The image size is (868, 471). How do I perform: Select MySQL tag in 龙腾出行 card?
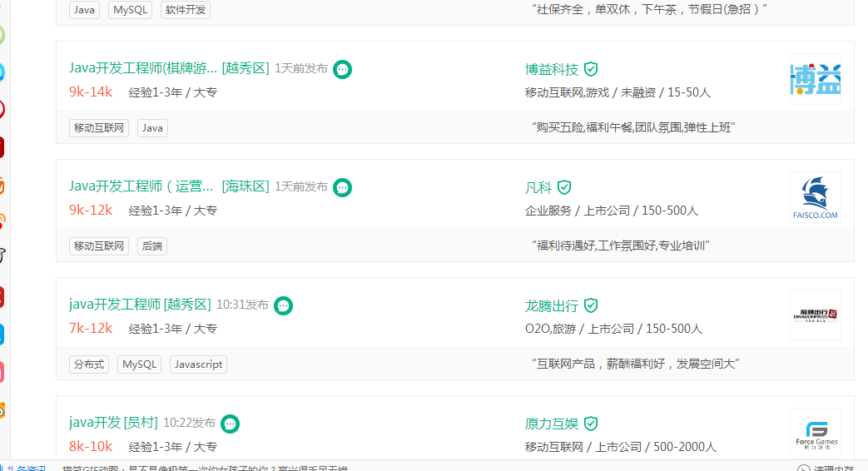tap(140, 364)
